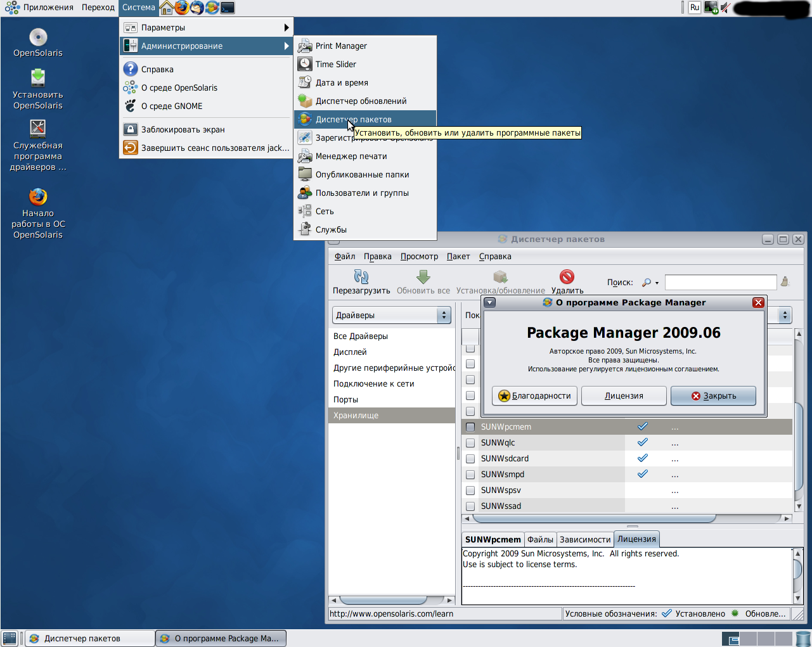Open the search options magnifier dropdown
Image resolution: width=812 pixels, height=647 pixels.
(650, 283)
